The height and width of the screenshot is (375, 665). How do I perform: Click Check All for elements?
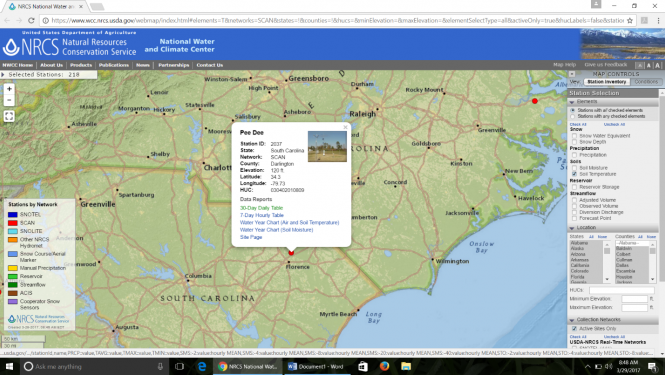[578, 124]
